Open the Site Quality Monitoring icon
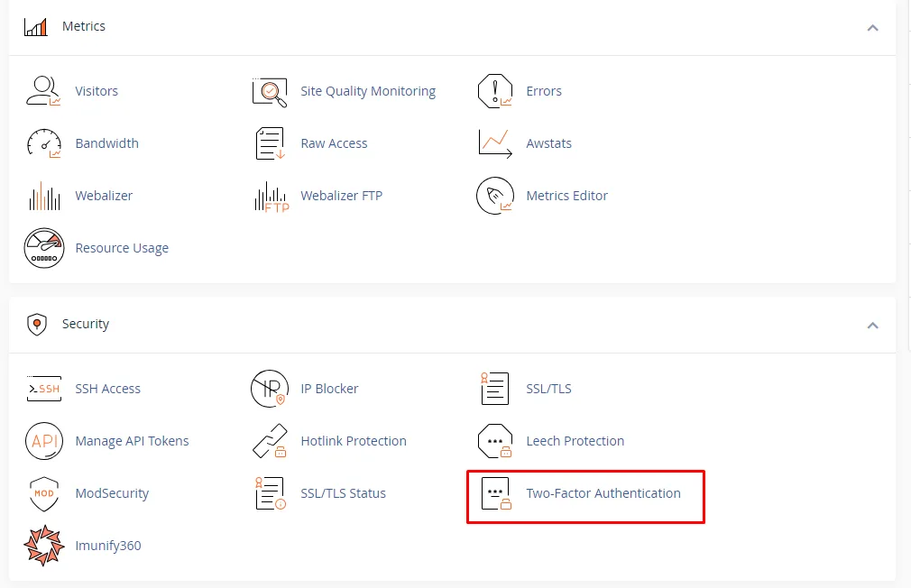Screen dimensions: 911x588 pos(269,91)
